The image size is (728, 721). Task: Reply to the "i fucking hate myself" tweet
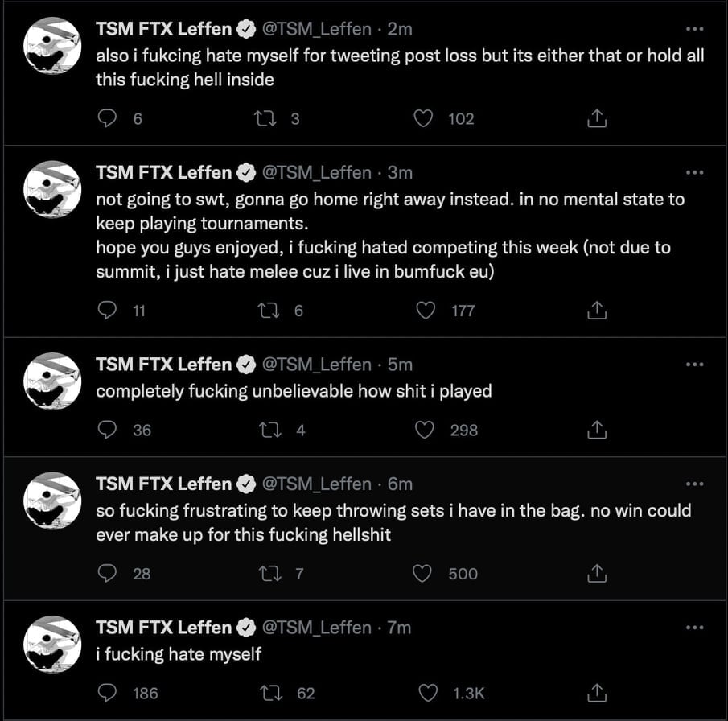[107, 693]
